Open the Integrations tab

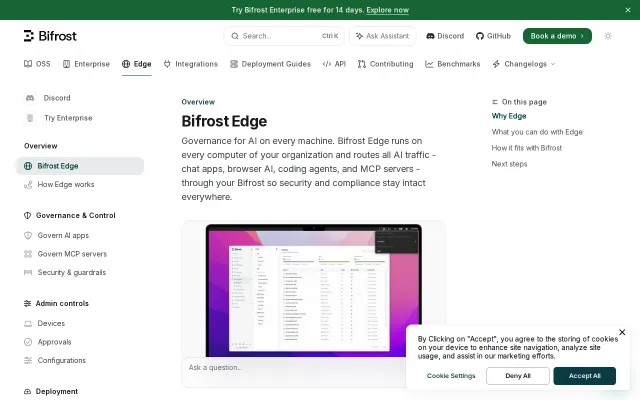(x=191, y=64)
